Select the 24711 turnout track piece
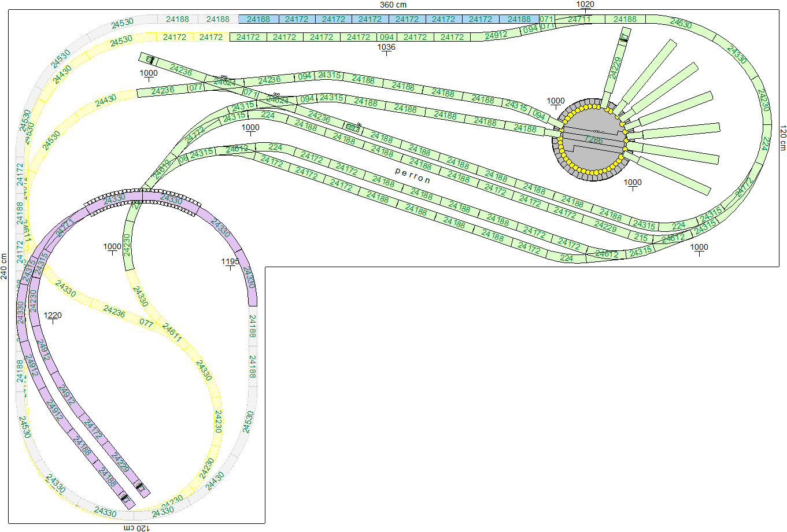The height and width of the screenshot is (532, 787). [x=580, y=19]
